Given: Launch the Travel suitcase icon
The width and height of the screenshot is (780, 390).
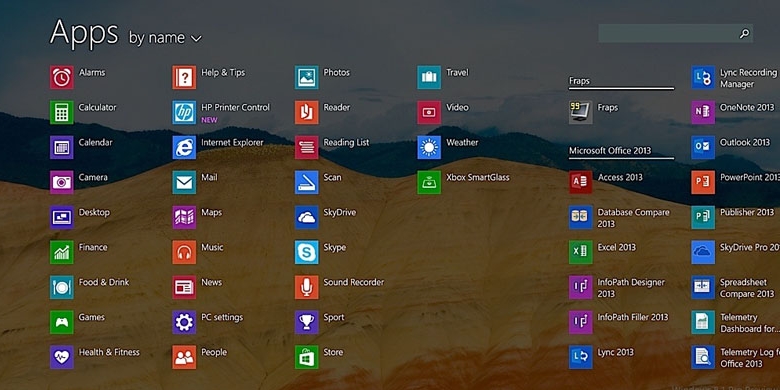Looking at the screenshot, I should 429,78.
